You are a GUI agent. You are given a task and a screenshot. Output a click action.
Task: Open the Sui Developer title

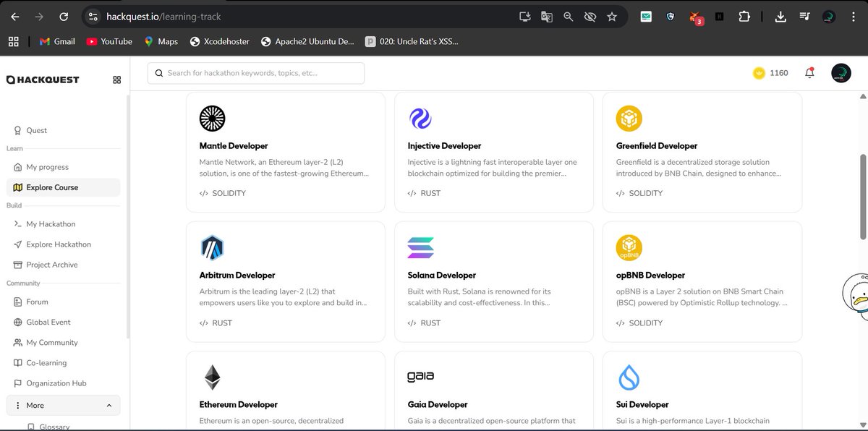pyautogui.click(x=642, y=405)
